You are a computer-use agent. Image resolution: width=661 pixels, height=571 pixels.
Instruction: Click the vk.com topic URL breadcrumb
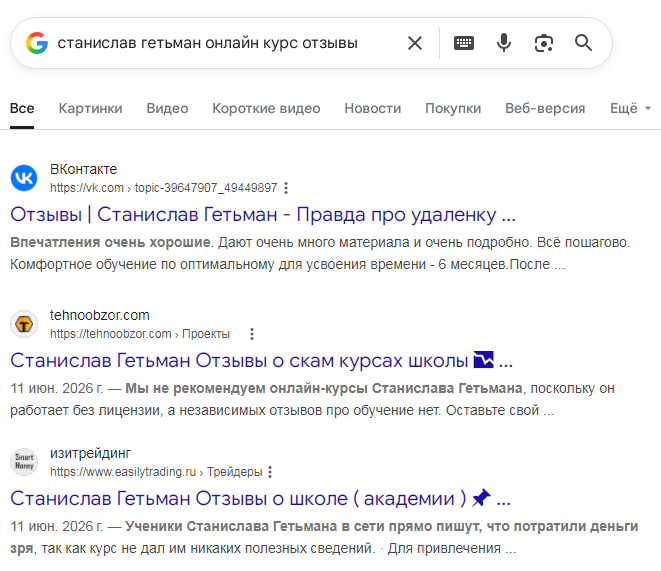pyautogui.click(x=164, y=188)
